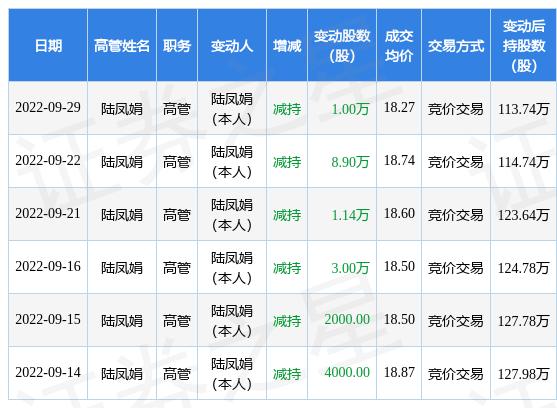The height and width of the screenshot is (408, 557).
Task: Select the date cell 2022-09-15
Action: point(48,319)
